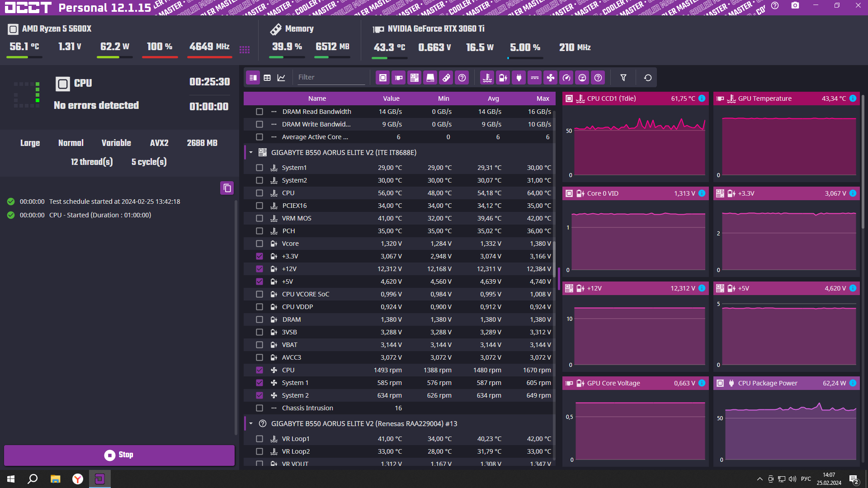The image size is (868, 488).
Task: Check the VR Loop1 temperature checkbox
Action: pos(259,439)
